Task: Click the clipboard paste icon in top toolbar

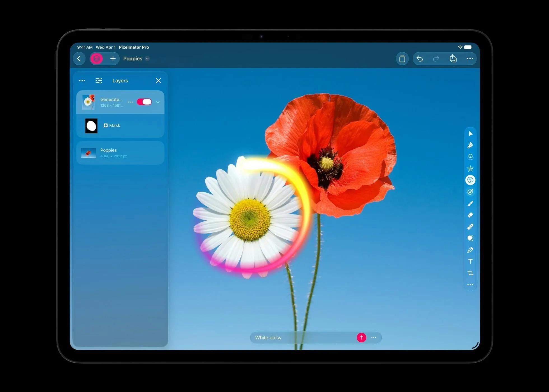Action: (x=402, y=59)
